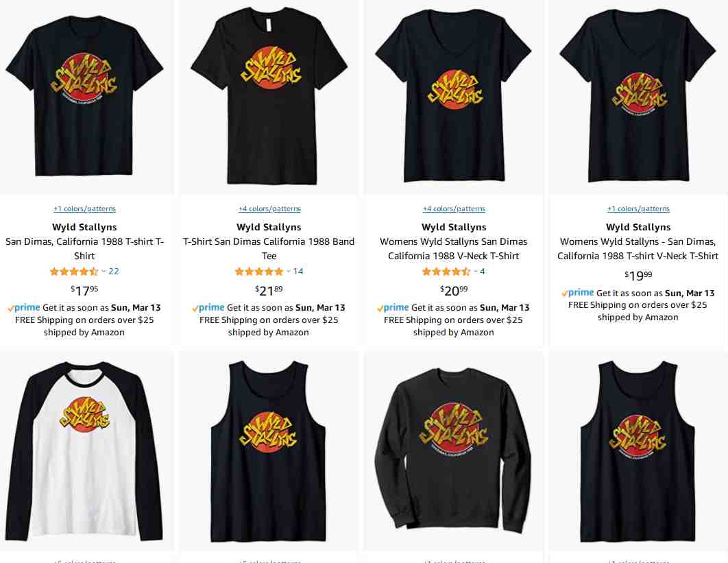The width and height of the screenshot is (728, 563).
Task: Expand the rating dropdown next to 14 reviews
Action: tap(289, 272)
